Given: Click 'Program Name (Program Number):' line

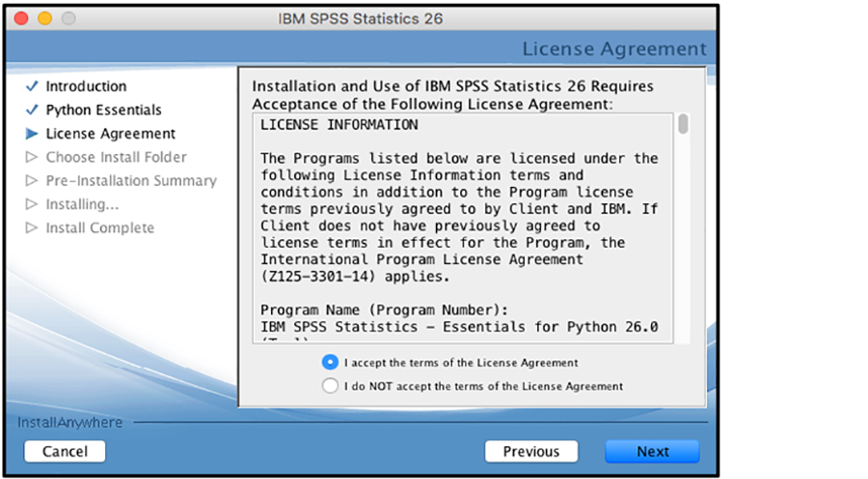Looking at the screenshot, I should (384, 309).
